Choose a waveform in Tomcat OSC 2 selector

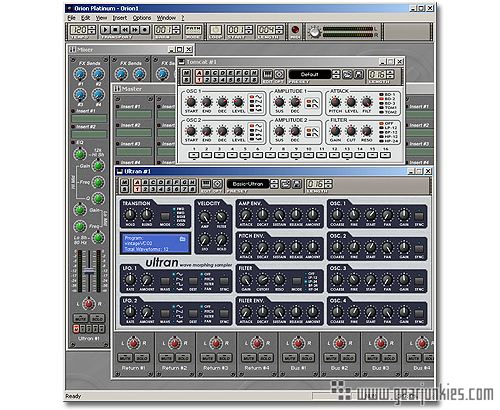coord(256,132)
